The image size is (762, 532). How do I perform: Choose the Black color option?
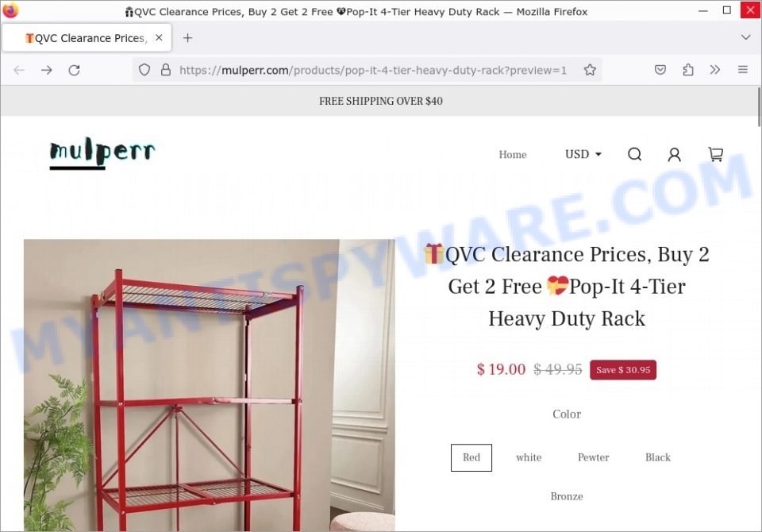point(658,457)
